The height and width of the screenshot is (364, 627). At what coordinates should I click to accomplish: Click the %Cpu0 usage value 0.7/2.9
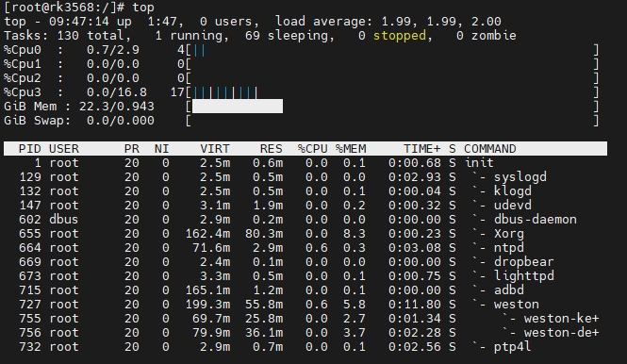(113, 50)
